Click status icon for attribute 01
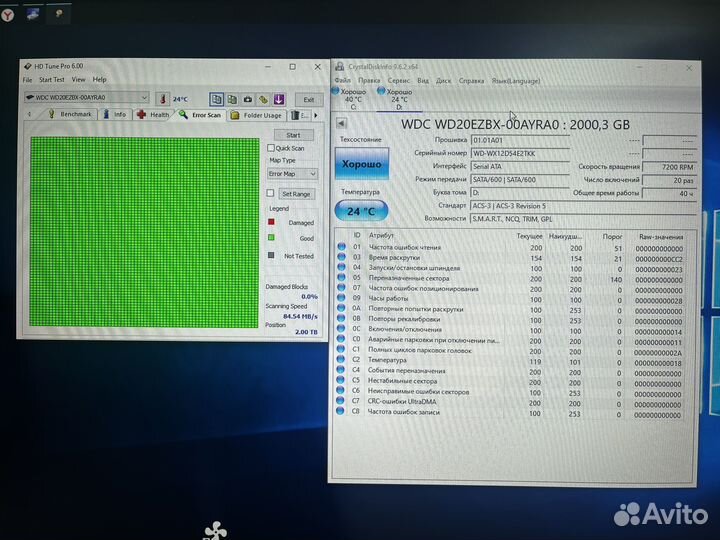The height and width of the screenshot is (540, 720). (342, 247)
